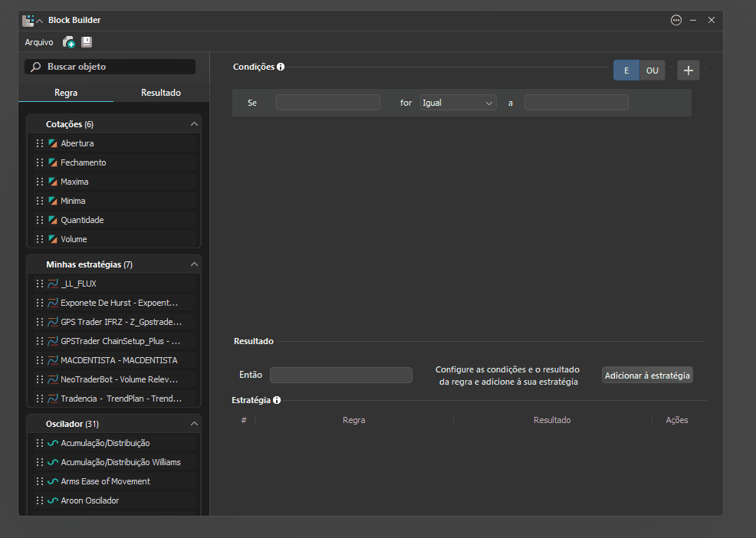Open the more options ellipsis icon

click(x=676, y=20)
